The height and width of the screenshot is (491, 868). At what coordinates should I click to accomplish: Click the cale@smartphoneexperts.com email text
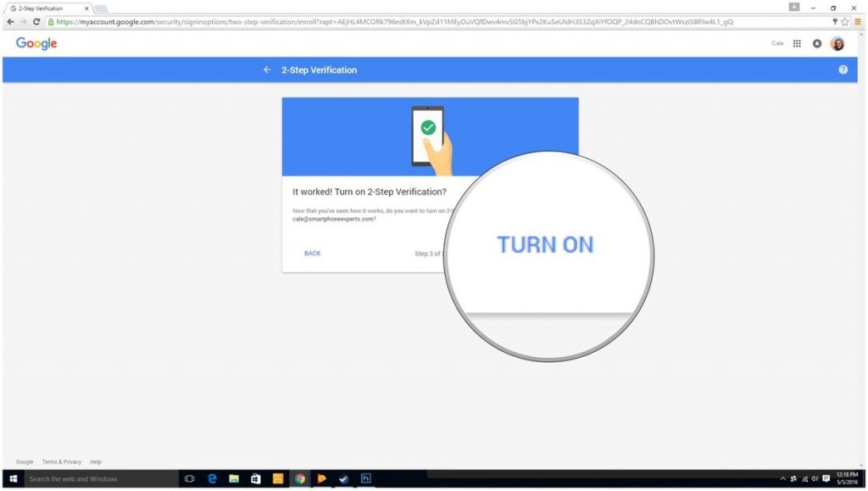coord(334,219)
